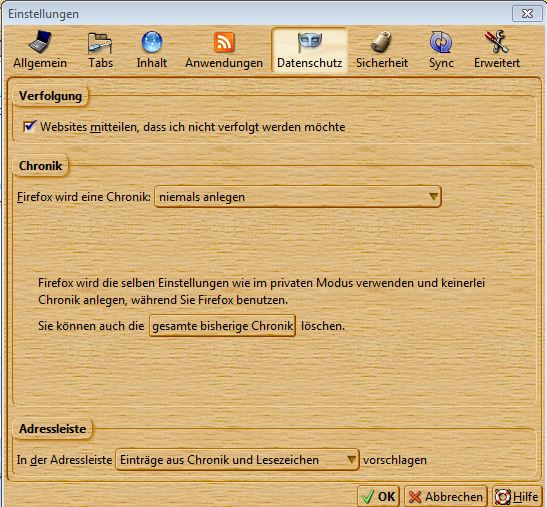Open the Allgemein laptop icon
This screenshot has height=507, width=547.
point(40,42)
